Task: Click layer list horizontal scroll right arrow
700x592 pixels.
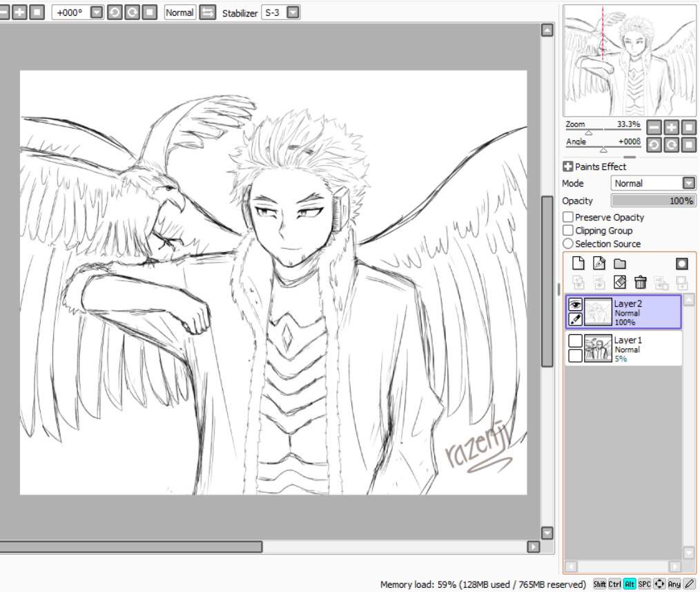Action: pyautogui.click(x=675, y=566)
